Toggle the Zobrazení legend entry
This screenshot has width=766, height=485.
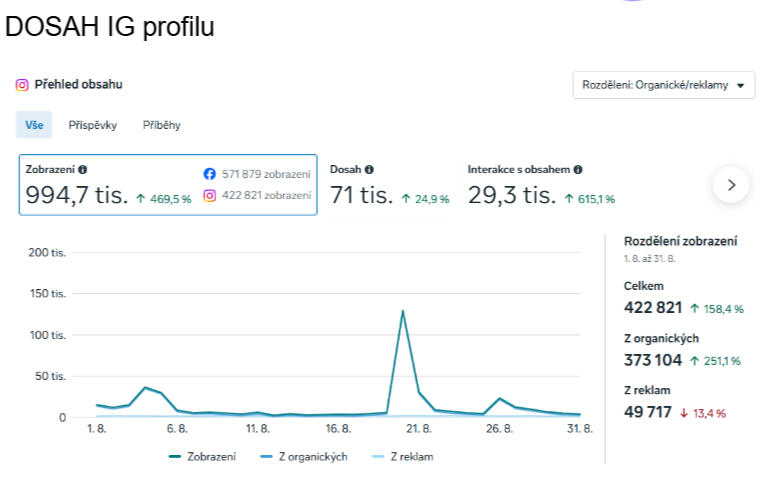(x=202, y=457)
